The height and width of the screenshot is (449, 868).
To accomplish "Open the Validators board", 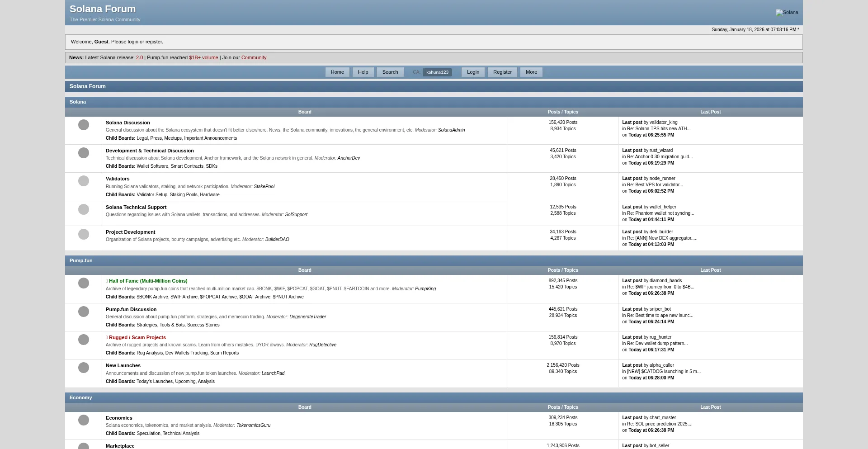I will (x=118, y=179).
